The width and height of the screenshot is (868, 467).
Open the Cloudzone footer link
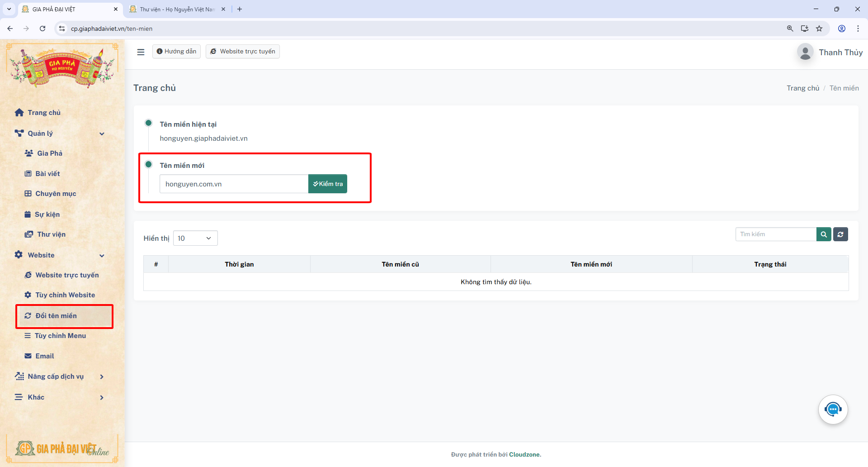click(x=524, y=454)
